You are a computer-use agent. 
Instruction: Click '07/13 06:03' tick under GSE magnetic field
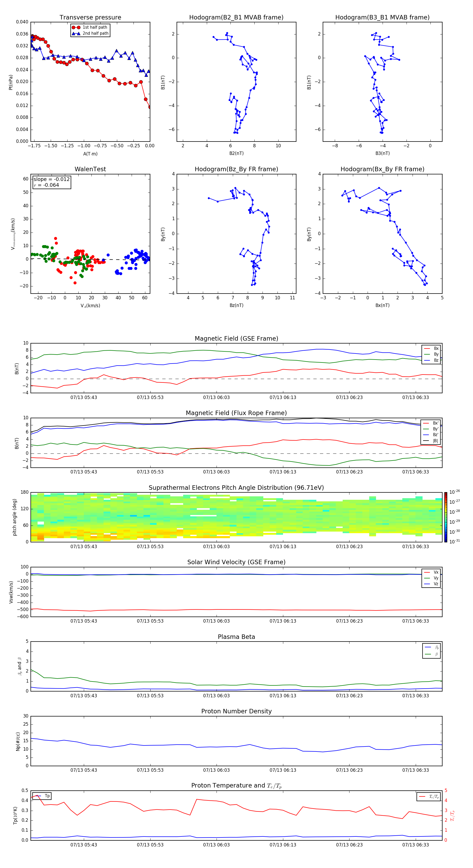(x=217, y=398)
